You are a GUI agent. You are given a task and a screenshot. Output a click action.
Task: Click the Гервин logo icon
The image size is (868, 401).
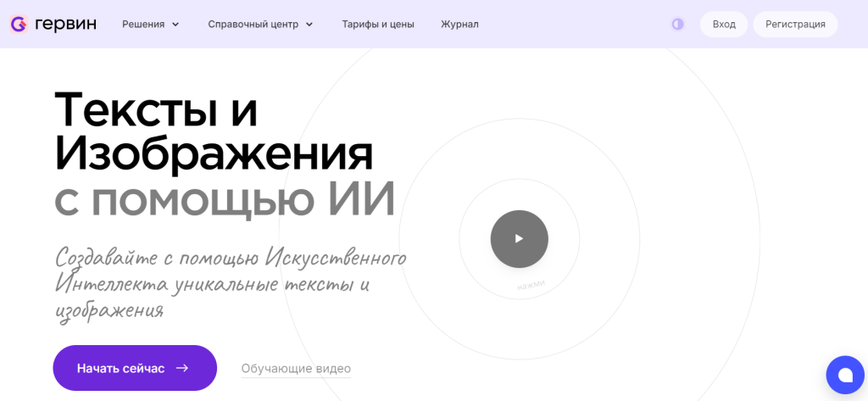(x=19, y=24)
